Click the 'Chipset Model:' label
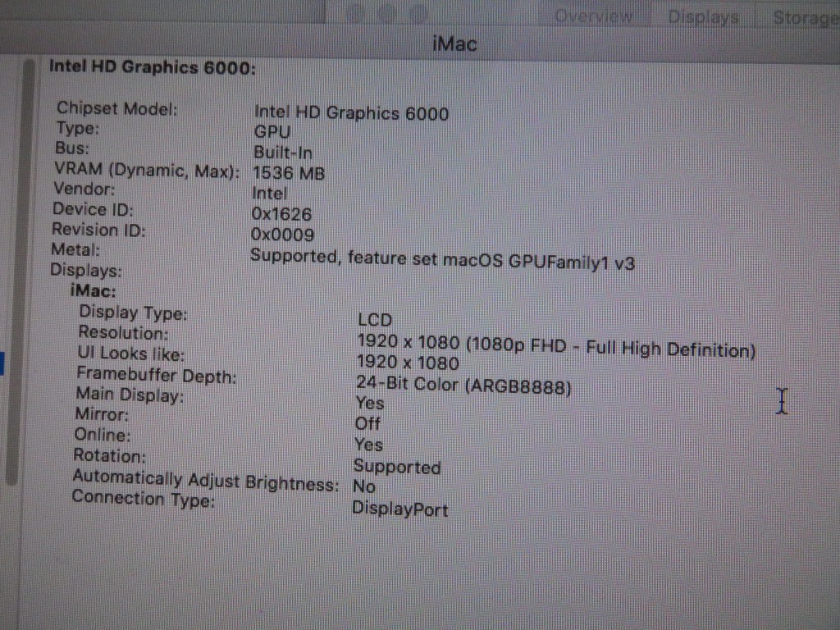 [116, 109]
